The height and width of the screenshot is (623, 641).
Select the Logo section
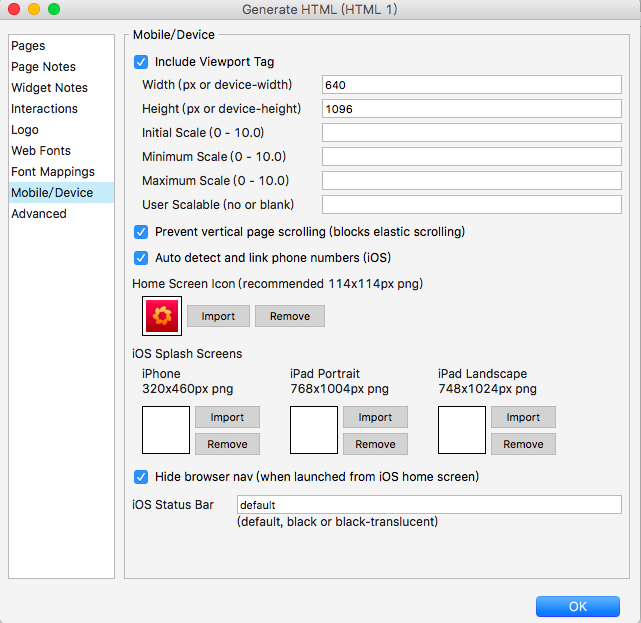point(61,130)
